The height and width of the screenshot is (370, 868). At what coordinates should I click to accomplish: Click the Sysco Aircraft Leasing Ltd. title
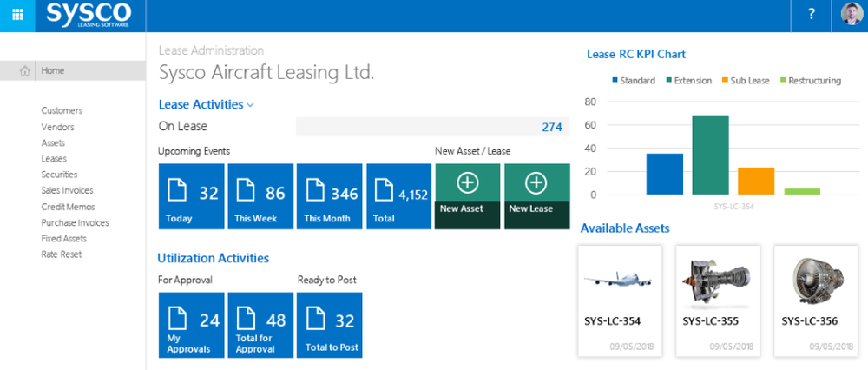(x=266, y=73)
